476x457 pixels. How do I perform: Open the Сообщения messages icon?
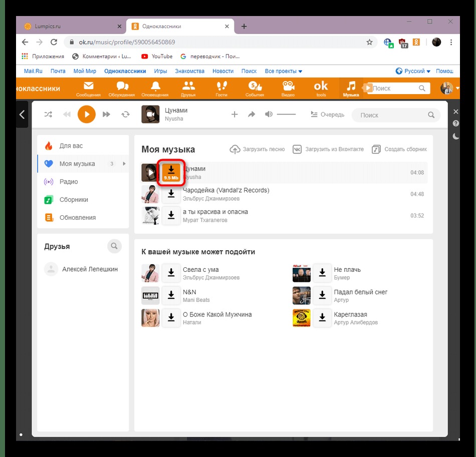pyautogui.click(x=88, y=89)
